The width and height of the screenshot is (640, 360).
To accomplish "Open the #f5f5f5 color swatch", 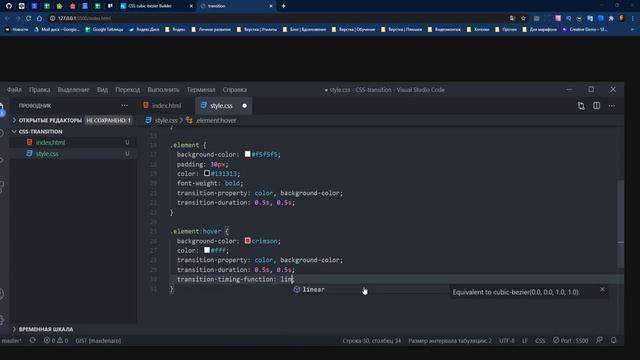I will tap(247, 154).
